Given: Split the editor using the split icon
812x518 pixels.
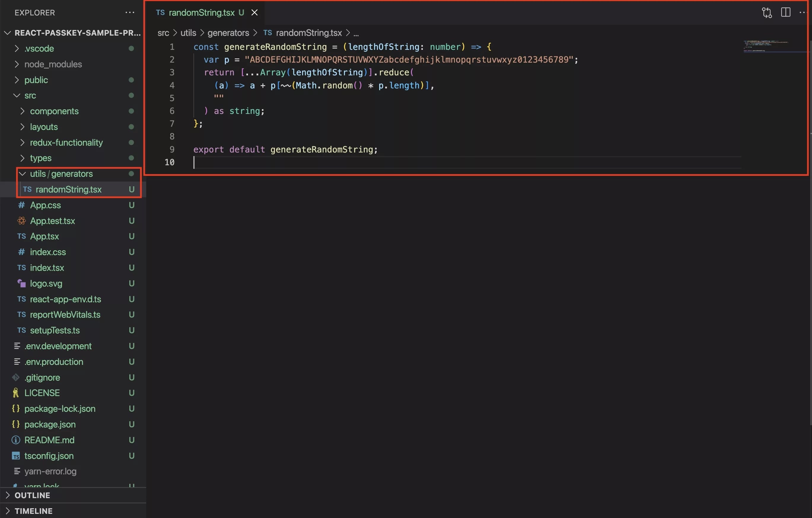Looking at the screenshot, I should coord(785,12).
